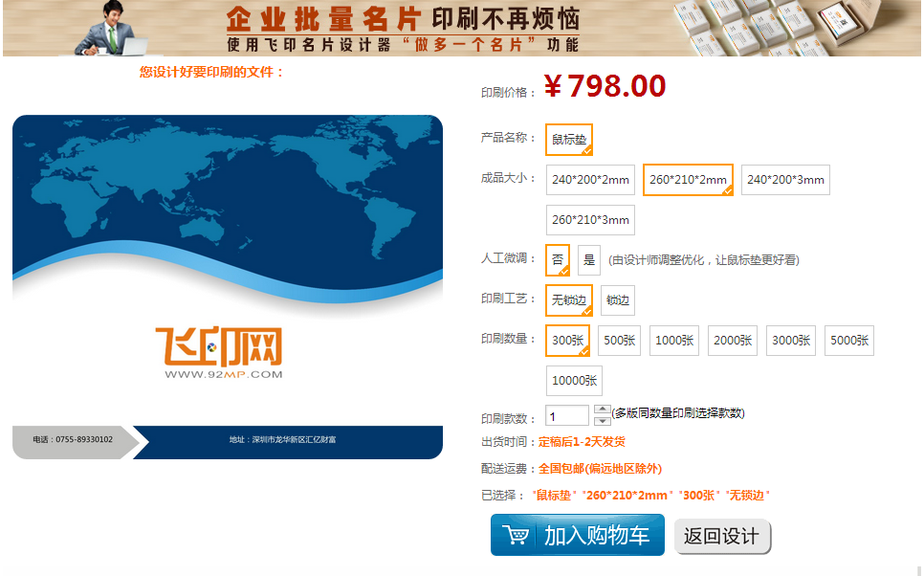The height and width of the screenshot is (576, 924).
Task: Choose 否 for manual fine-tuning
Action: (x=558, y=259)
